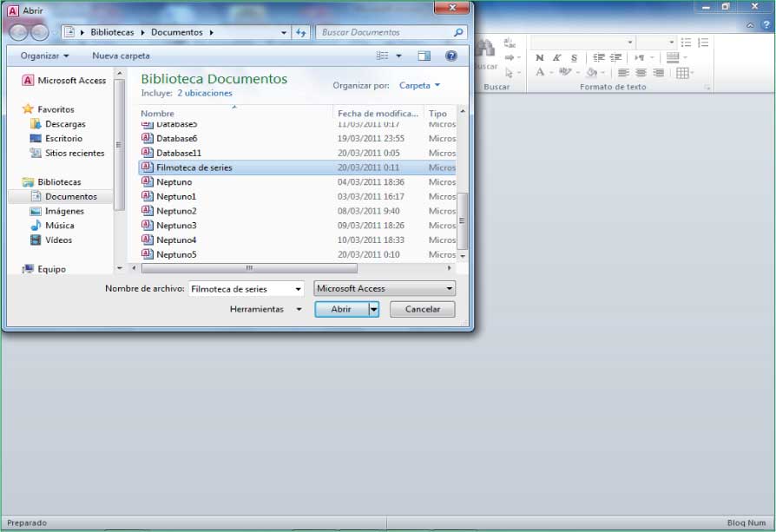This screenshot has width=776, height=532.
Task: Open the Carpeta arrange-by dropdown
Action: pyautogui.click(x=420, y=86)
